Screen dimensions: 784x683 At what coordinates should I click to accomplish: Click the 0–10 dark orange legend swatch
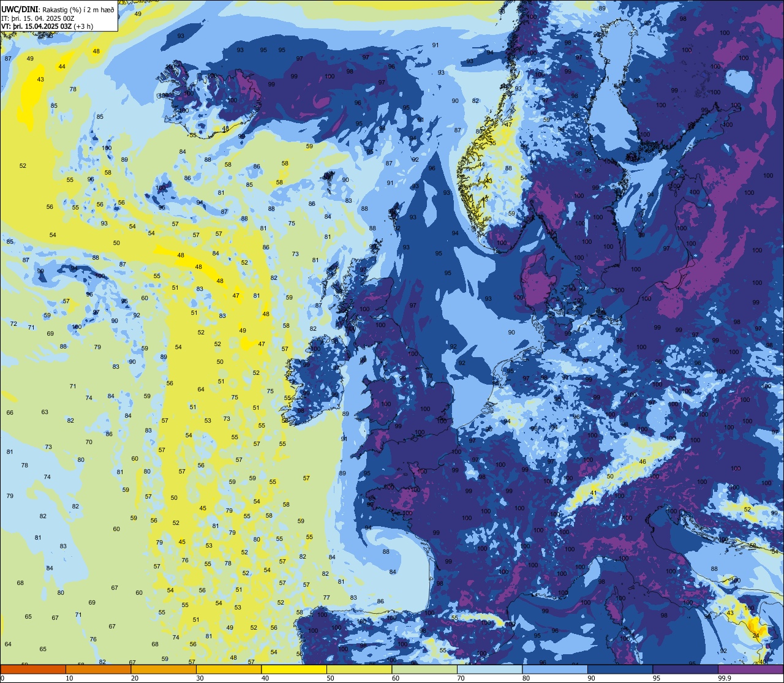(x=33, y=669)
